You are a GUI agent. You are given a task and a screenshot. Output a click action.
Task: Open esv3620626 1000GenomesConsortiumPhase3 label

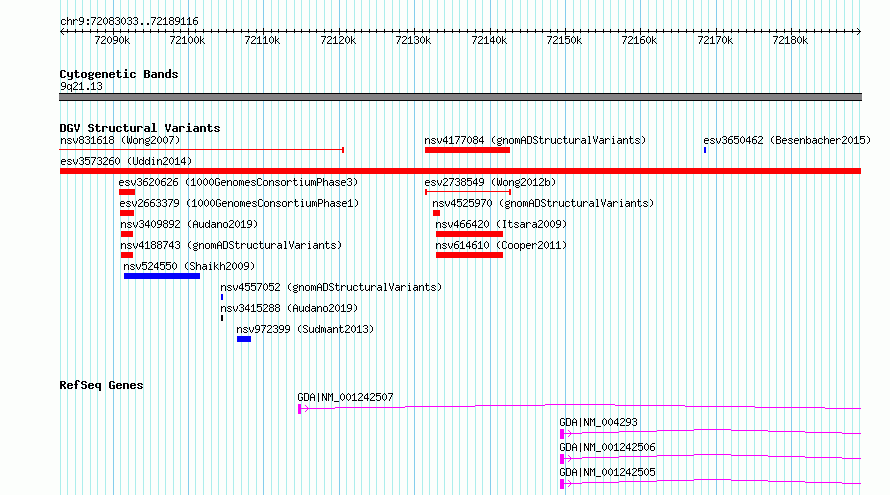click(x=238, y=182)
